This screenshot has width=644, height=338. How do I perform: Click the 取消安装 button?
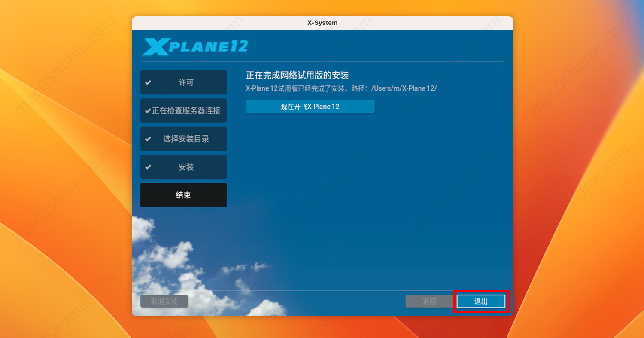pos(164,301)
